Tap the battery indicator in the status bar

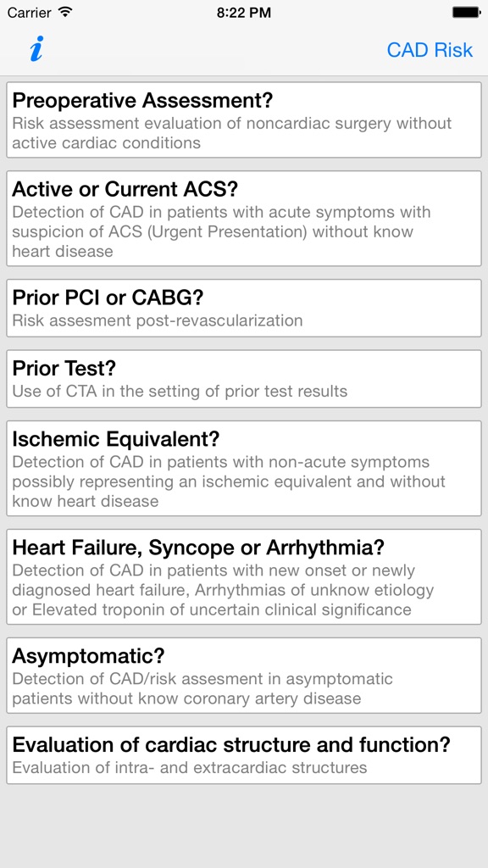tap(465, 12)
